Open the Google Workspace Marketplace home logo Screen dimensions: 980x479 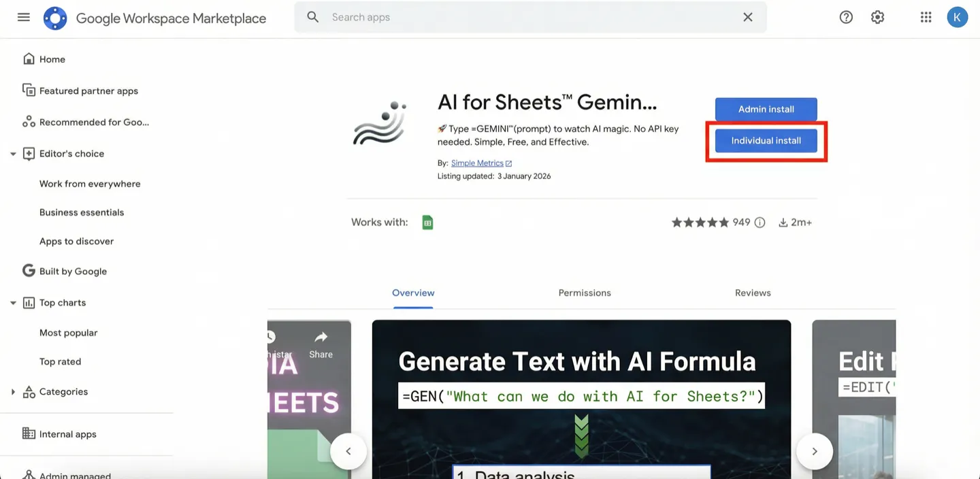pos(54,18)
